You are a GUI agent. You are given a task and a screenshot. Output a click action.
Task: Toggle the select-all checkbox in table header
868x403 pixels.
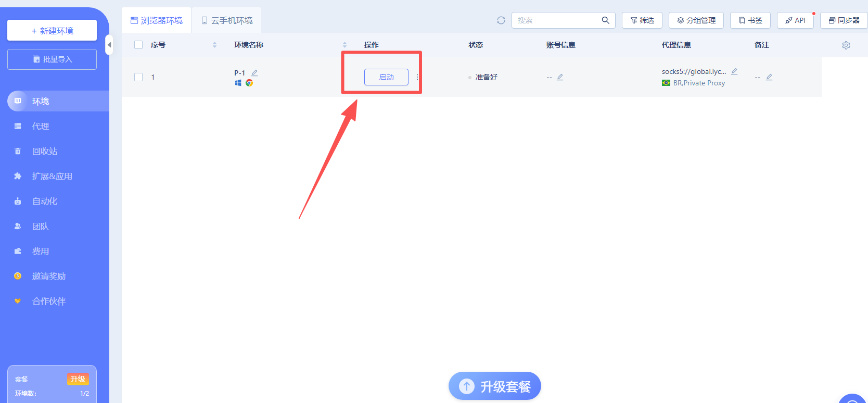[138, 45]
